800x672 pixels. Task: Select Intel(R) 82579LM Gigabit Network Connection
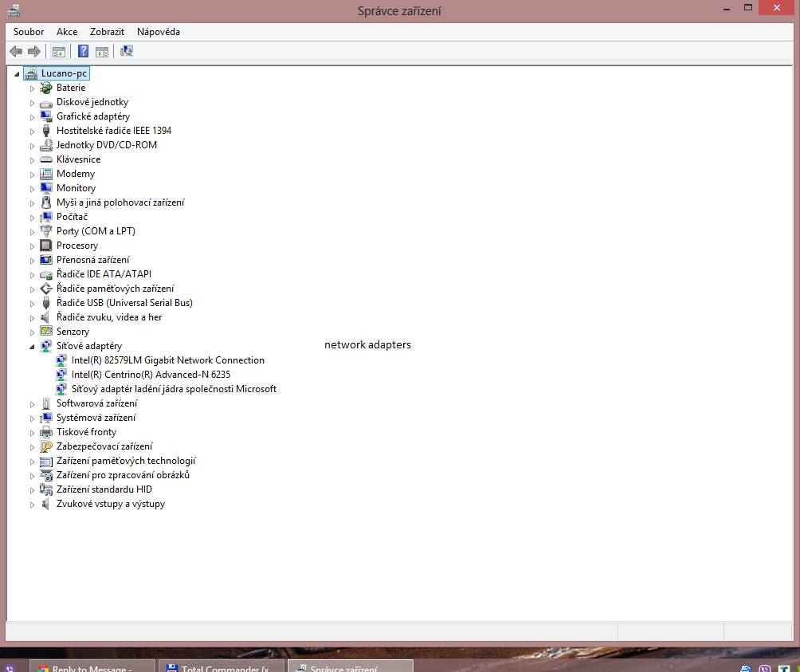168,360
